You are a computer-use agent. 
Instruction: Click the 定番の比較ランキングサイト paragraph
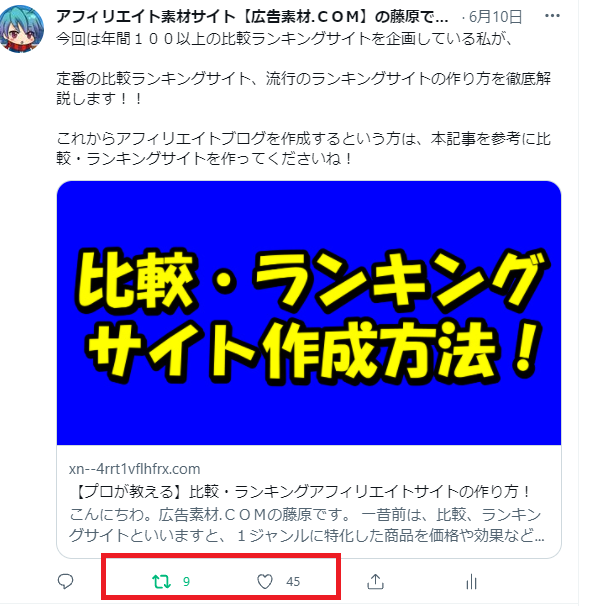(304, 89)
